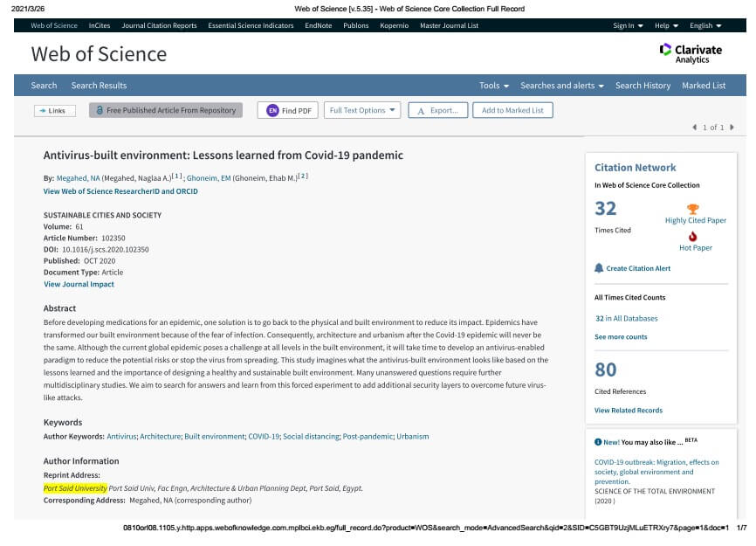Click the 32 Times Cited count

(x=606, y=209)
